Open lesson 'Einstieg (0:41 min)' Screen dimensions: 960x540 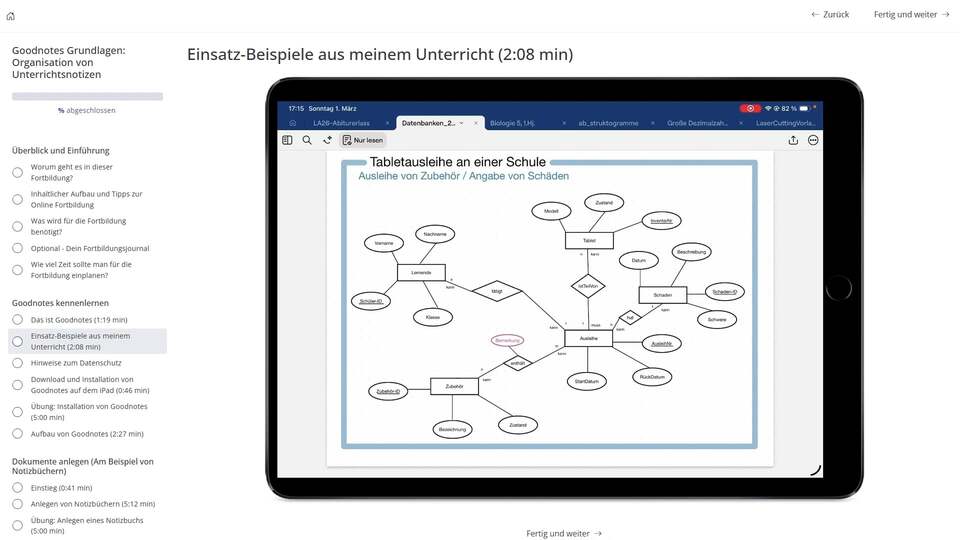click(61, 488)
